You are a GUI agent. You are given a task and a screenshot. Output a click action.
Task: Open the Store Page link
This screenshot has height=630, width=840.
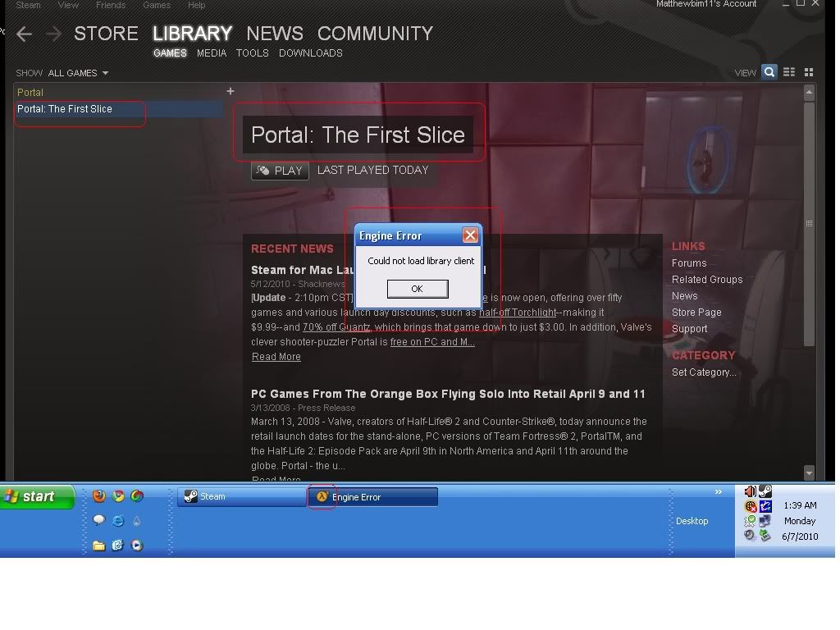click(696, 313)
